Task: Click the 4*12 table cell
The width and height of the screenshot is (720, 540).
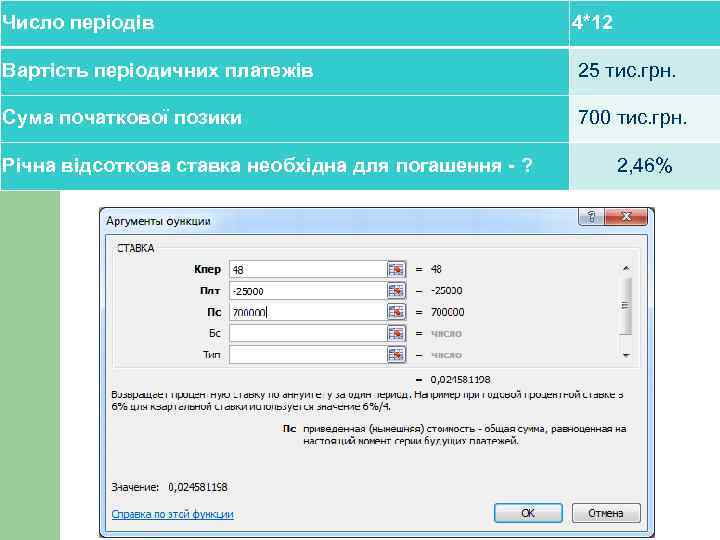Action: point(644,23)
